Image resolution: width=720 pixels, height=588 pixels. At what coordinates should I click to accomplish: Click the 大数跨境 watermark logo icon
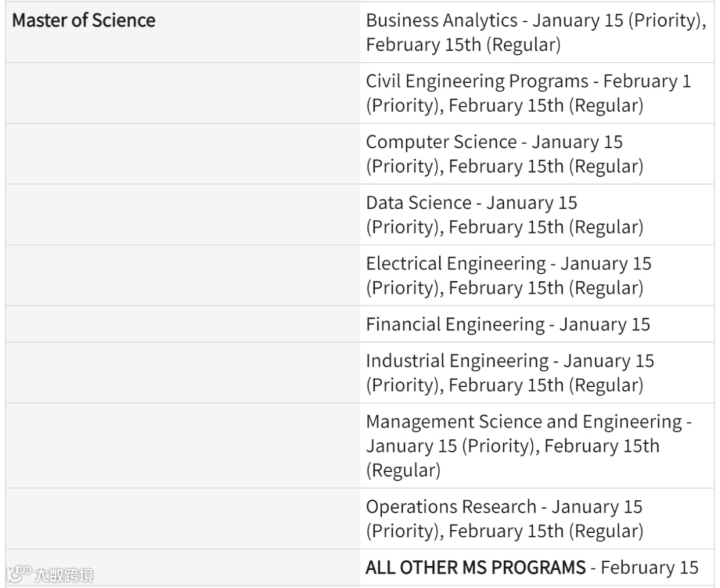pyautogui.click(x=19, y=574)
